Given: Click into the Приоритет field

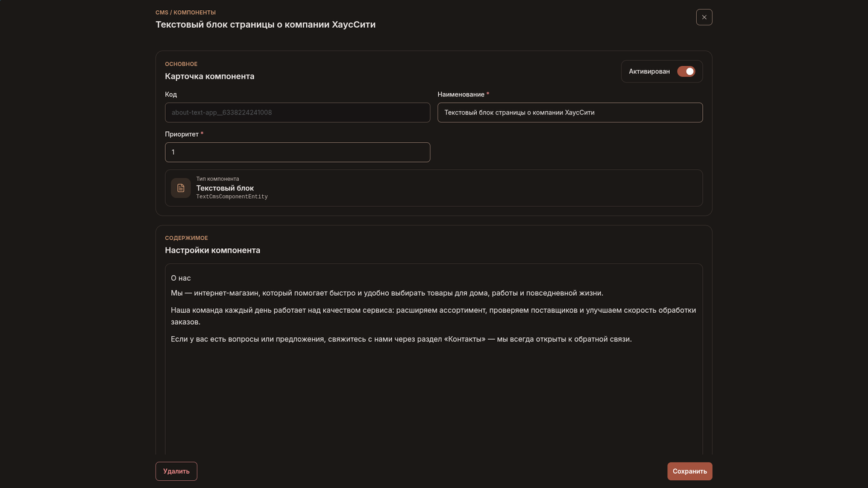Looking at the screenshot, I should click(x=298, y=152).
